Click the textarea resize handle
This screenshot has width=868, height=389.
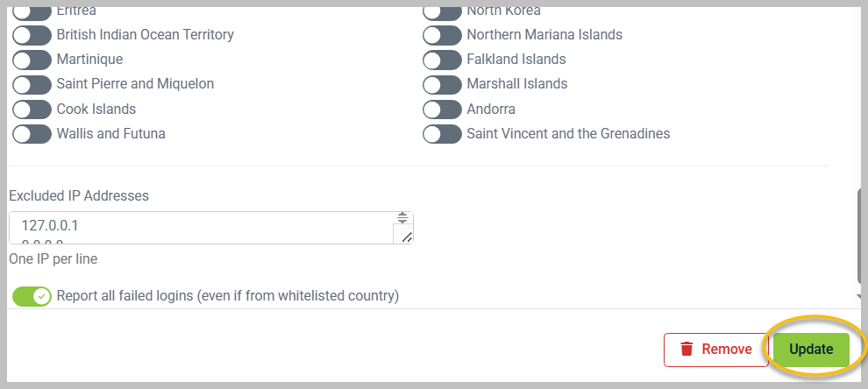tap(407, 237)
